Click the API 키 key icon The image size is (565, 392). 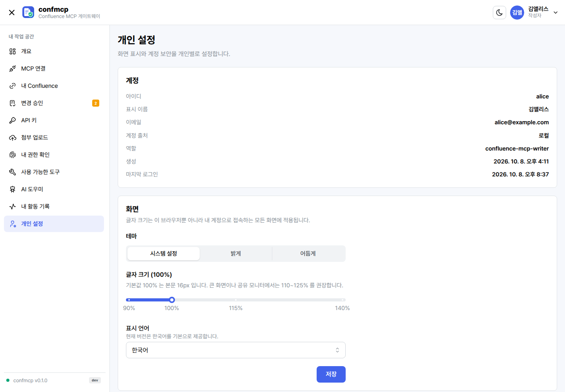pyautogui.click(x=13, y=120)
